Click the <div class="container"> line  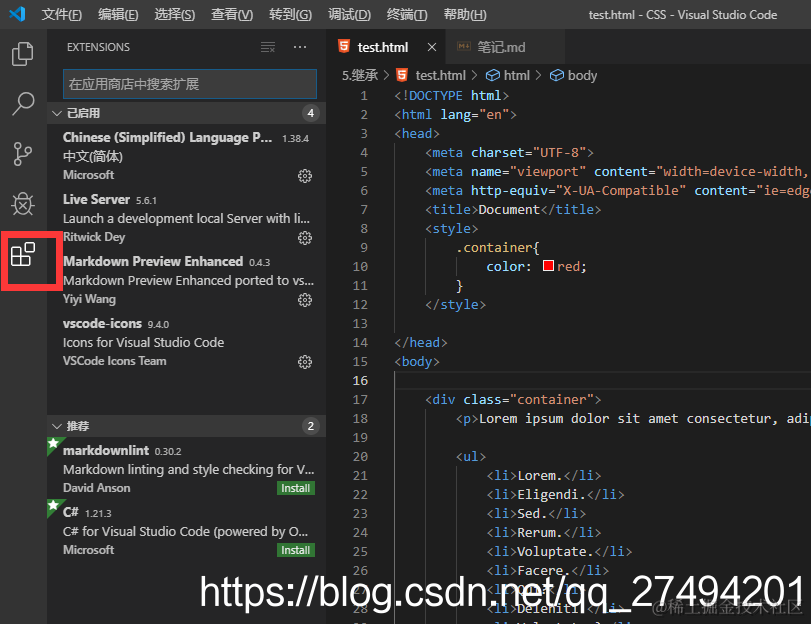click(x=513, y=399)
